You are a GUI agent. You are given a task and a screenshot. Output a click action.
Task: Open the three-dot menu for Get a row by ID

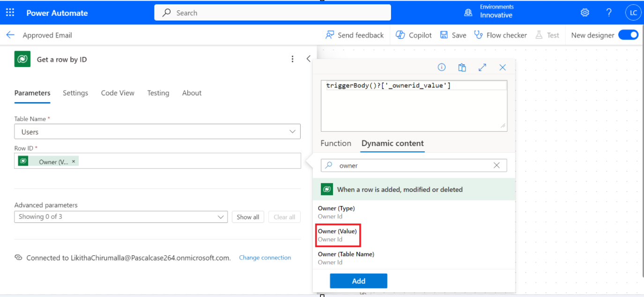tap(292, 59)
